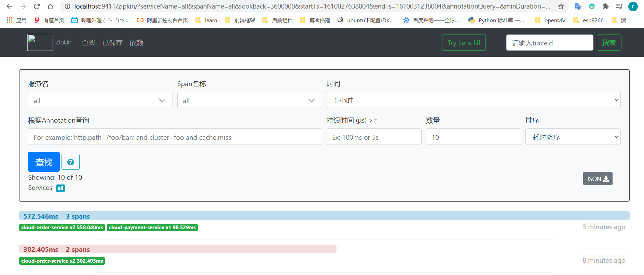Expand the 服务名 dropdown

pos(100,100)
